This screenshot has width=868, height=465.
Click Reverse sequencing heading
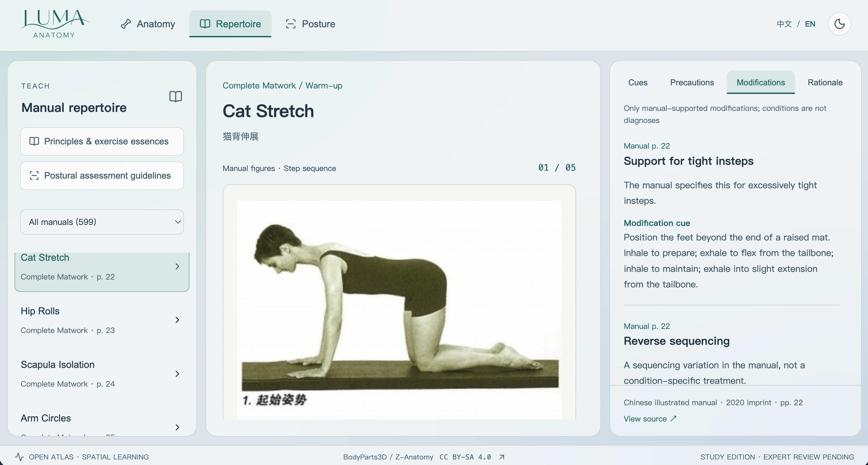676,341
